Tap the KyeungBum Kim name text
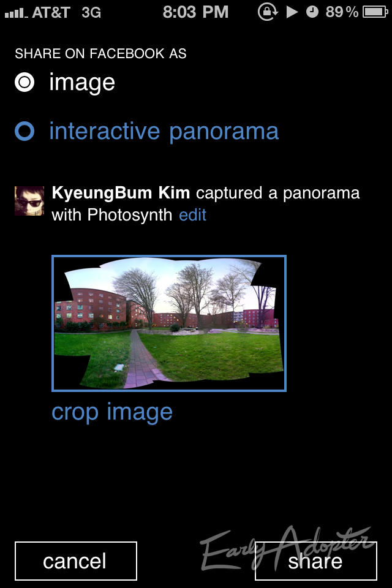 (121, 193)
